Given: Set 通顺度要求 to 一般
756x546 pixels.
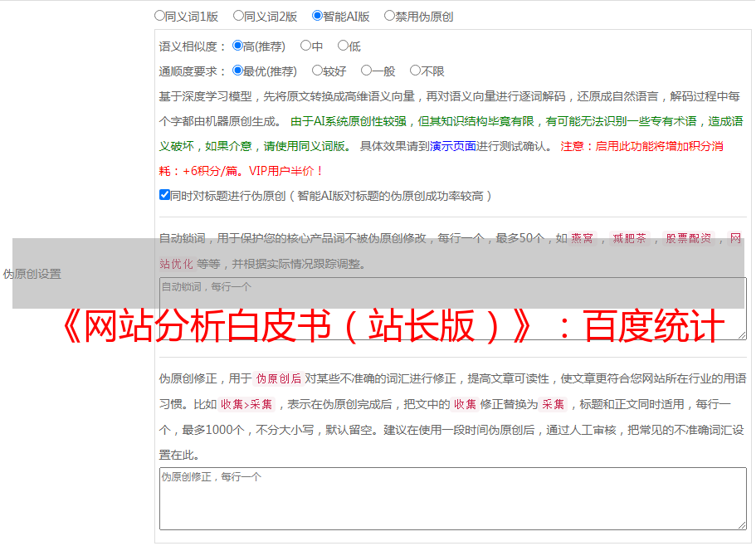Looking at the screenshot, I should (x=366, y=71).
